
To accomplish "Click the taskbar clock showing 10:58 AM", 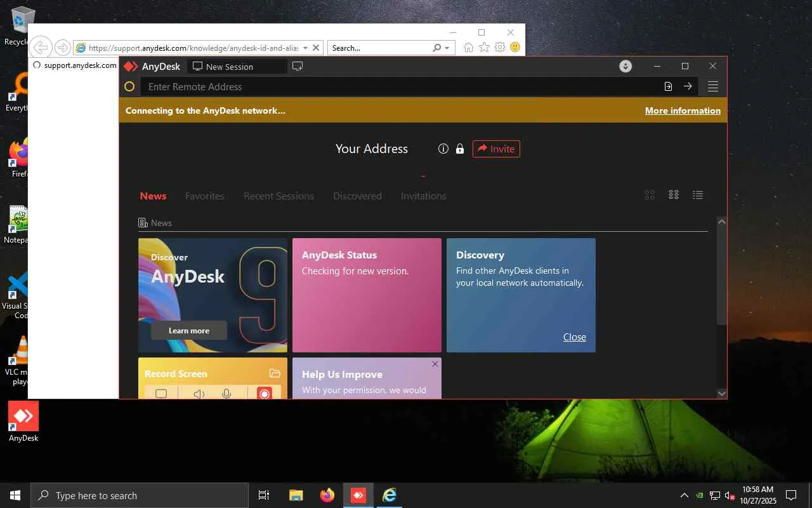I will [x=757, y=495].
